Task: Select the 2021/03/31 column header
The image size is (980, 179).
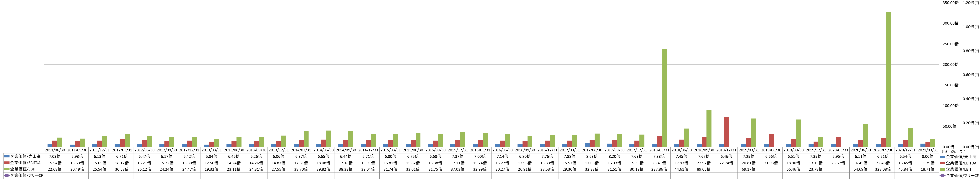Action: point(928,150)
